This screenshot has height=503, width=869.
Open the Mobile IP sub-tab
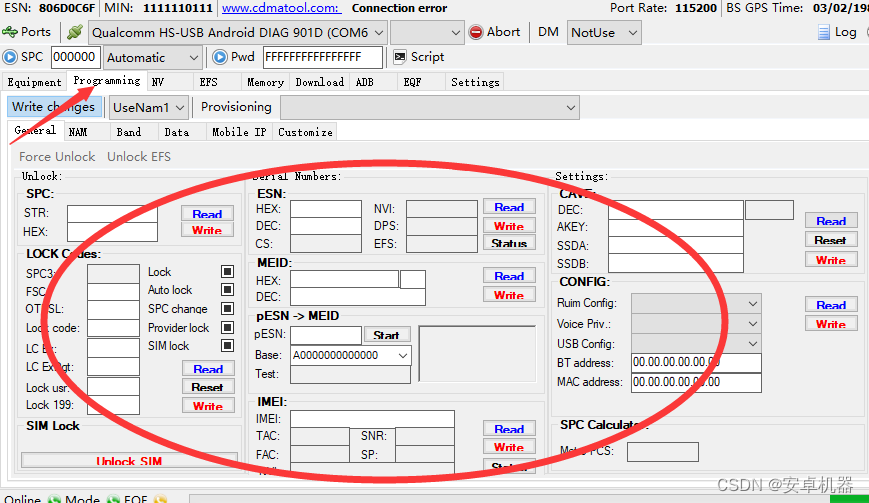click(239, 132)
